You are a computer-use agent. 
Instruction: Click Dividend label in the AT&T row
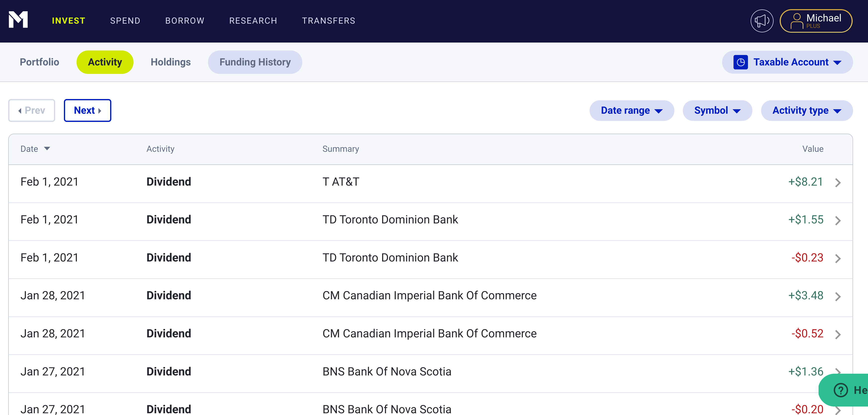pos(169,182)
